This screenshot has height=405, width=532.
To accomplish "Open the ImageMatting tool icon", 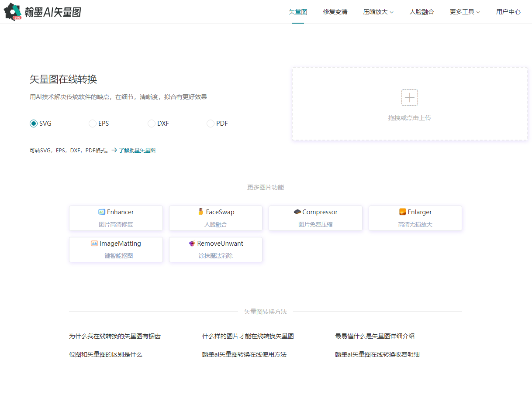I will click(x=94, y=244).
